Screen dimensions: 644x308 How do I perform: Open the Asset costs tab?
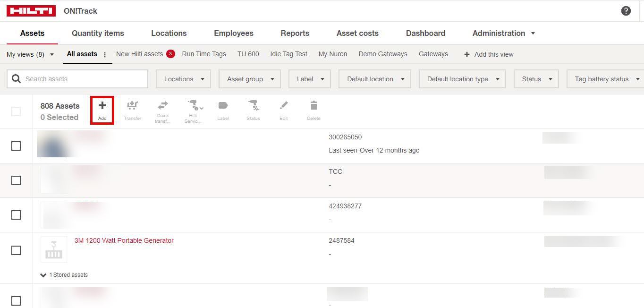click(357, 33)
